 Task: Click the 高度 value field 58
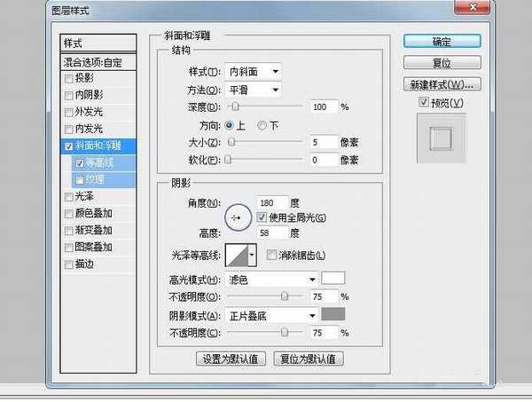click(272, 233)
